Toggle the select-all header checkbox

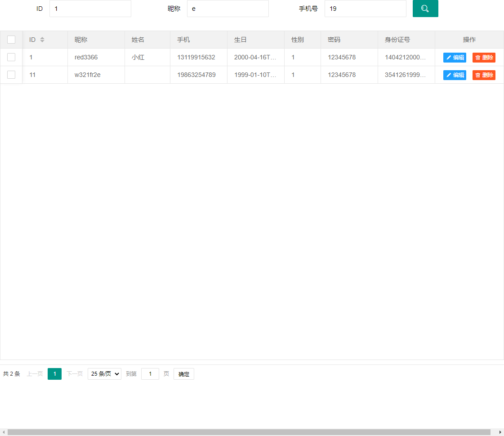click(11, 40)
